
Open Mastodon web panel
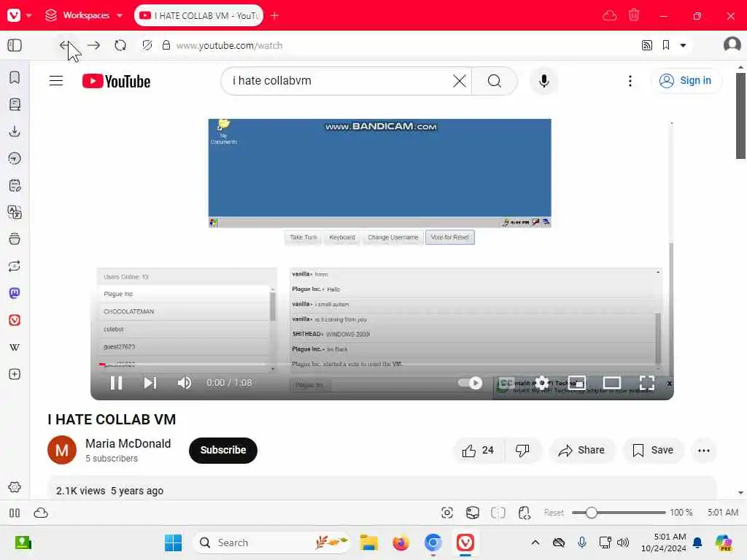(x=15, y=293)
